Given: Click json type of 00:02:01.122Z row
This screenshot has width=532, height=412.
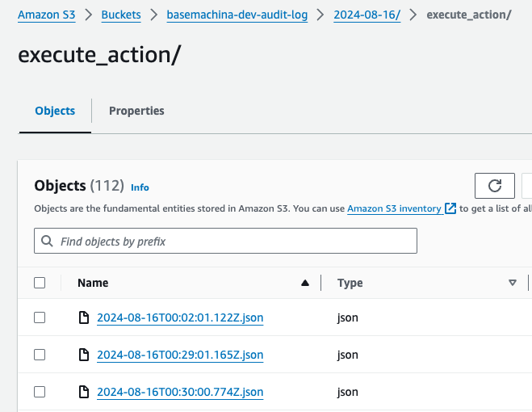Looking at the screenshot, I should tap(348, 317).
